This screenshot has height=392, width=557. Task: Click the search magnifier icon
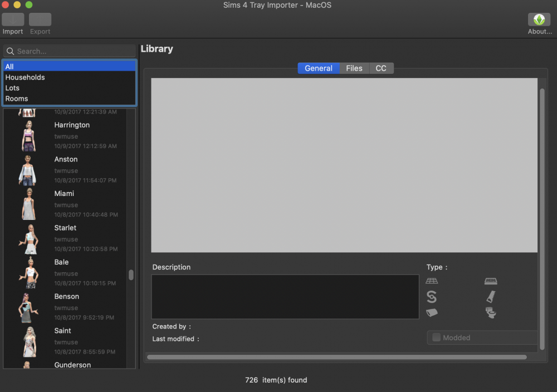click(10, 51)
